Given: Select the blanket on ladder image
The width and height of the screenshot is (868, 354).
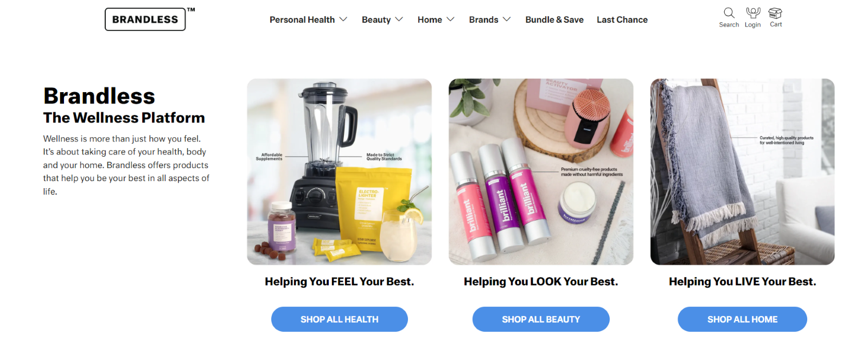Looking at the screenshot, I should (x=742, y=172).
